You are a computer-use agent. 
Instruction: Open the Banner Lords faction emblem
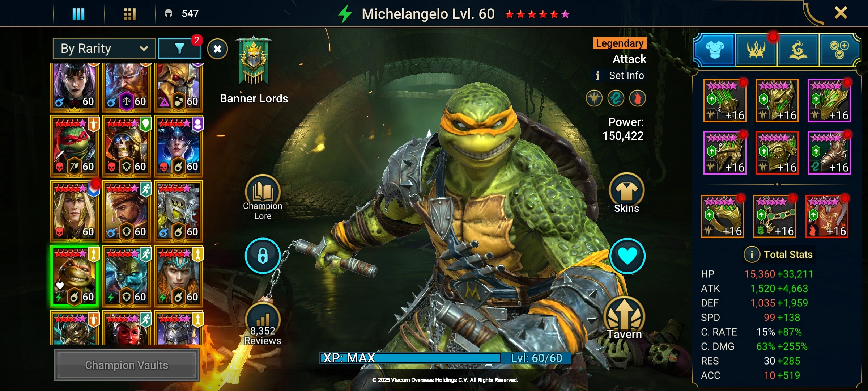(254, 61)
